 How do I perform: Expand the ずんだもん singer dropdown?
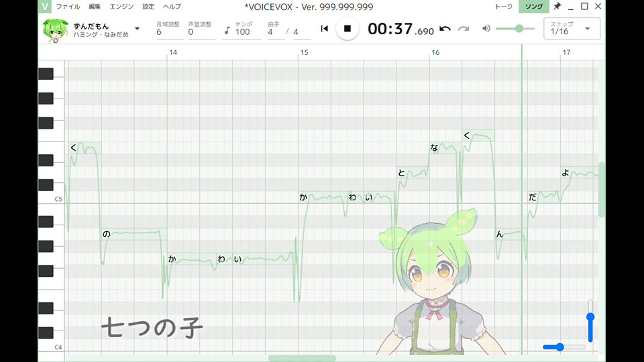tap(137, 29)
